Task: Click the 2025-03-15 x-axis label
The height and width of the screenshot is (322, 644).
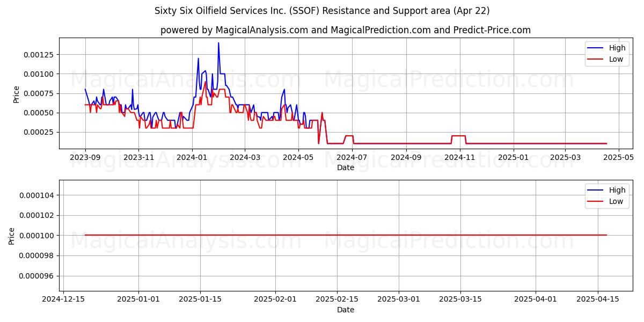Action: pos(460,300)
